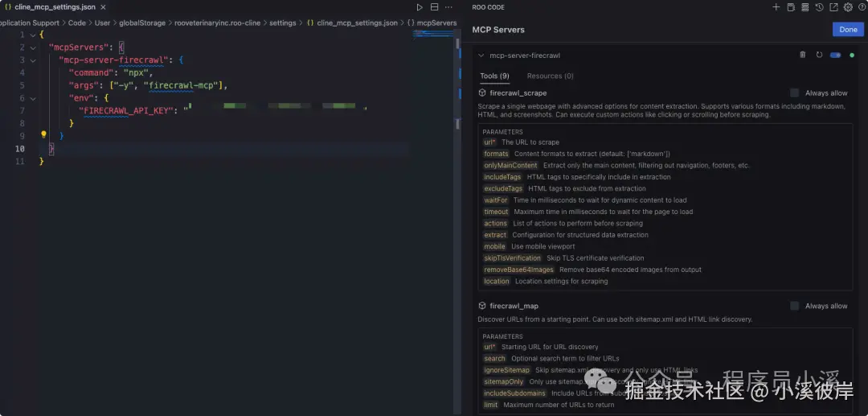Click the includeSubdomains parameter label

pos(515,393)
